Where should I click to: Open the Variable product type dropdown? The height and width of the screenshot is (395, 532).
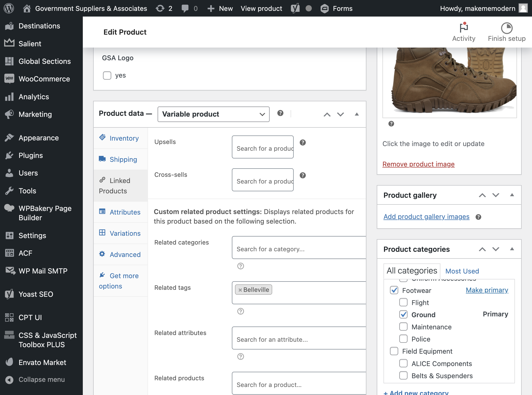(x=213, y=114)
